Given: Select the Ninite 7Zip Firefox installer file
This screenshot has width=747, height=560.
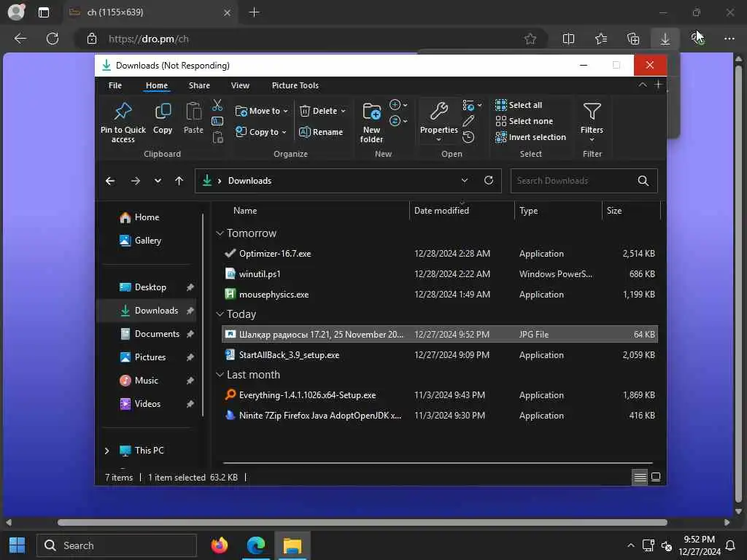Looking at the screenshot, I should pyautogui.click(x=440, y=416).
